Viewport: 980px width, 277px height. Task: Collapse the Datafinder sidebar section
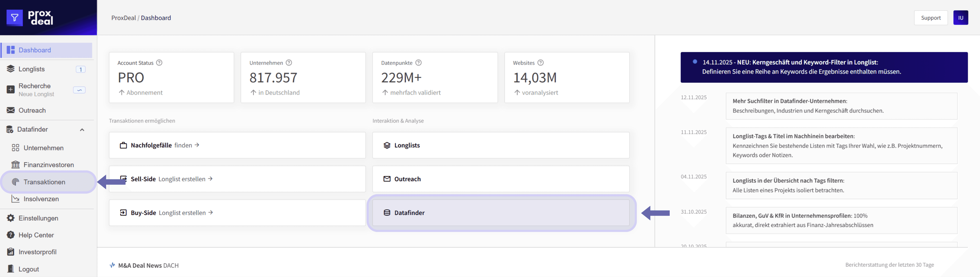82,130
